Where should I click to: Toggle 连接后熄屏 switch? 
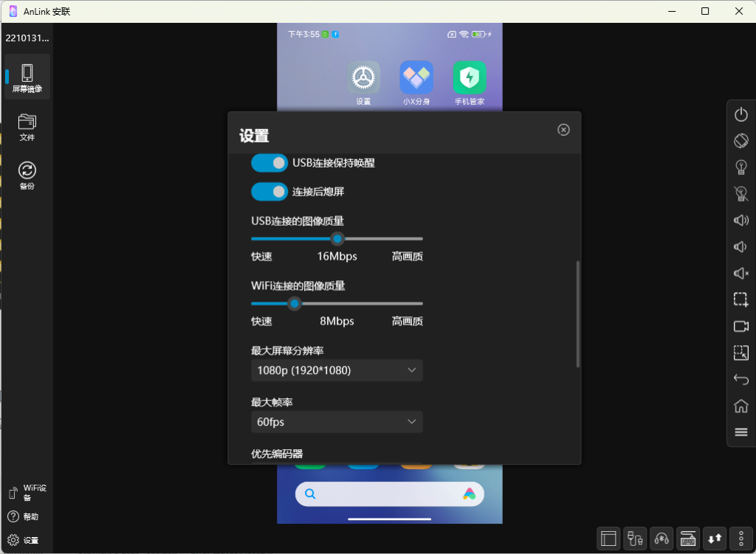269,192
